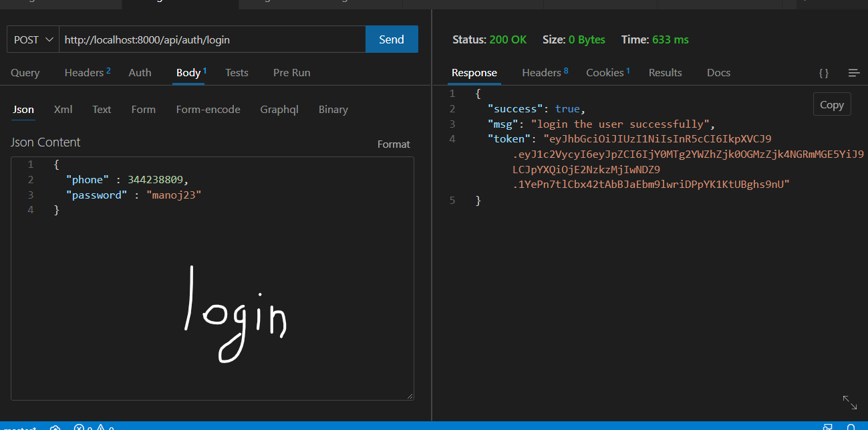This screenshot has height=430, width=868.
Task: Click the 633 ms time value
Action: click(670, 39)
